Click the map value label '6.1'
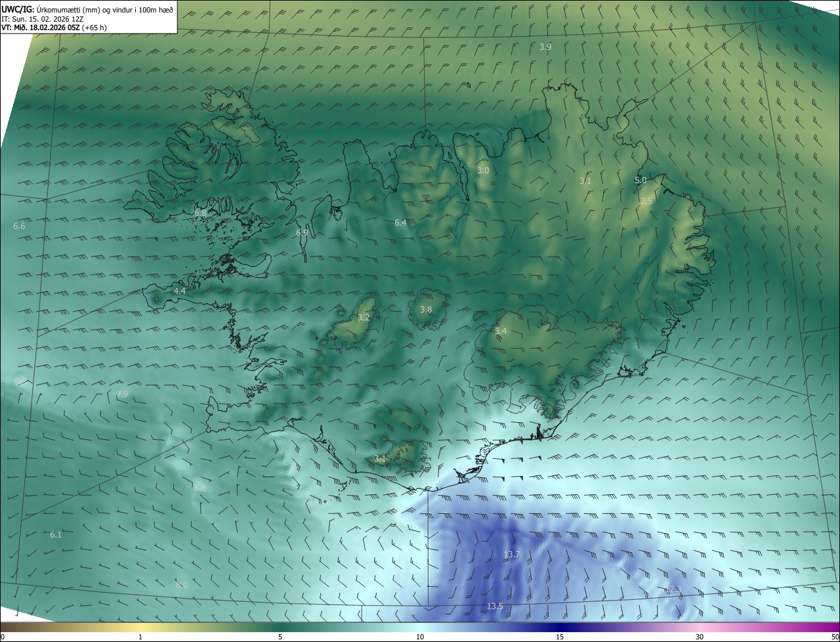Viewport: 840px width, 642px height. click(x=56, y=535)
